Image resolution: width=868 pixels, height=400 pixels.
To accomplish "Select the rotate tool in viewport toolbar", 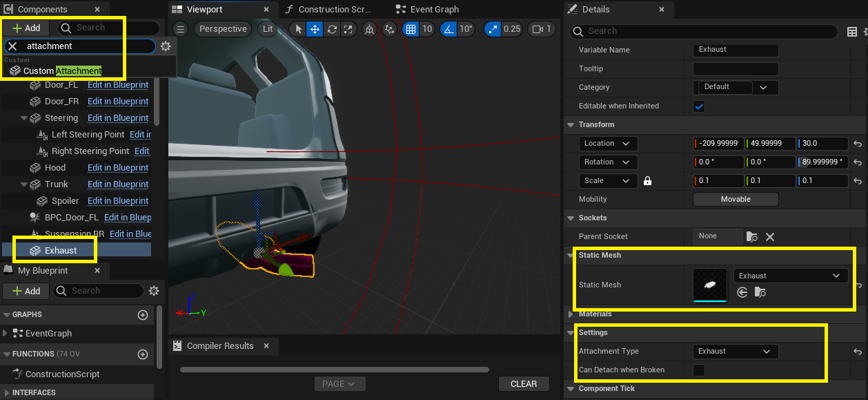I will 332,29.
